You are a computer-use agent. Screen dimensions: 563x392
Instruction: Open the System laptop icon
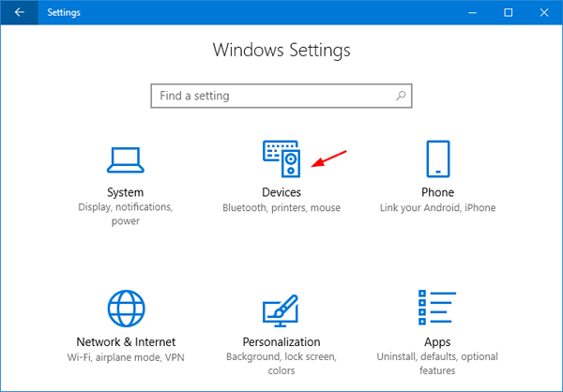[x=125, y=158]
